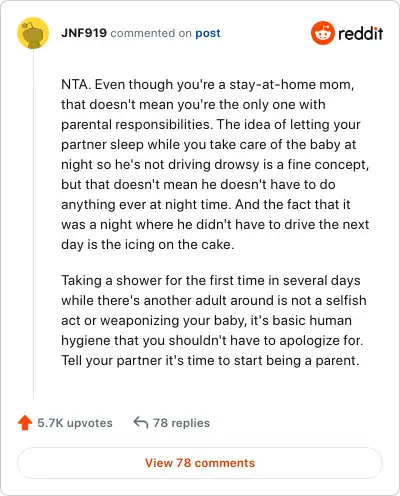Image resolution: width=400 pixels, height=496 pixels.
Task: Follow the blue 'post' link
Action: pyautogui.click(x=208, y=33)
